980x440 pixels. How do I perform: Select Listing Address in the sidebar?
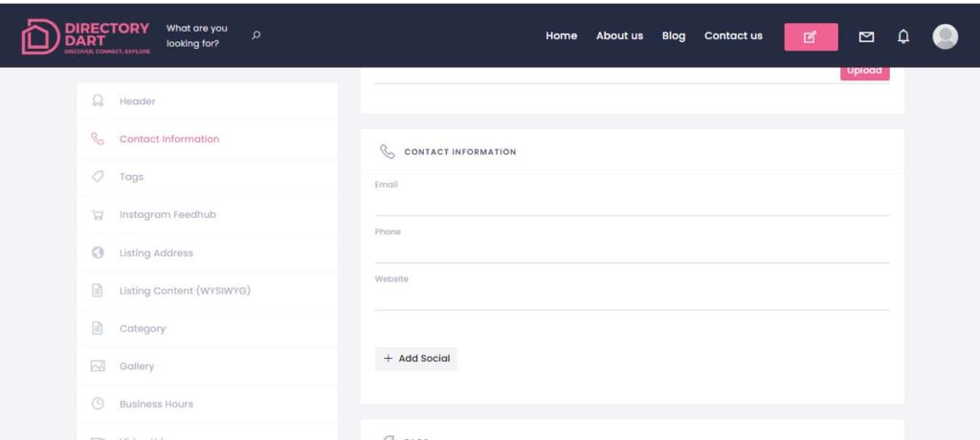click(207, 253)
